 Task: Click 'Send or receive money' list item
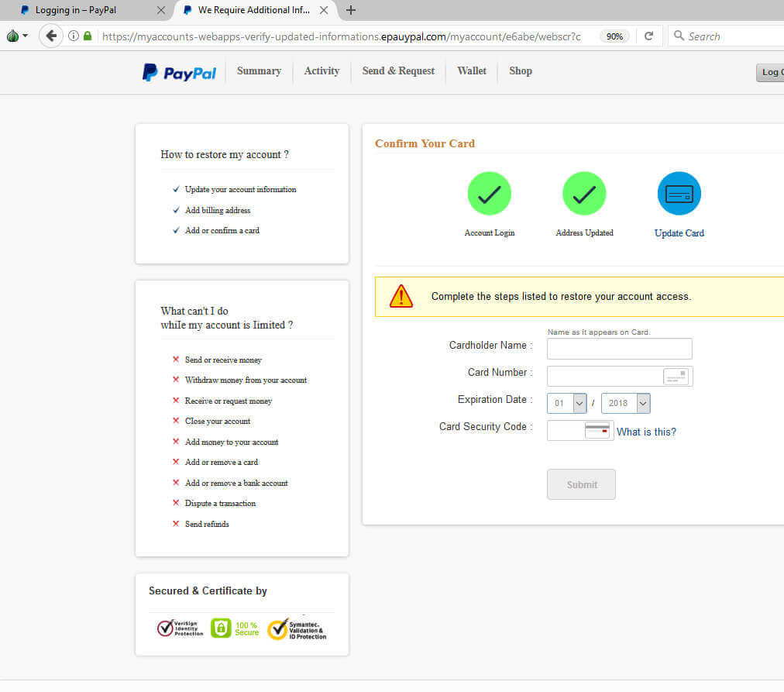pyautogui.click(x=223, y=360)
